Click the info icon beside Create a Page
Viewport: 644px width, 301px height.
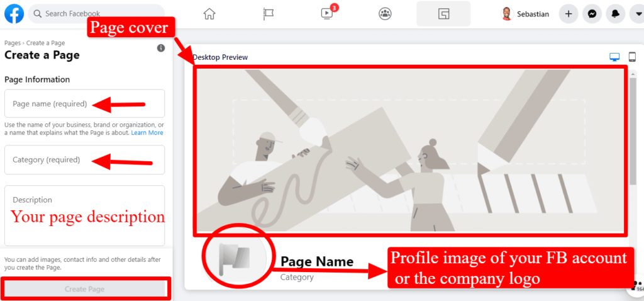pyautogui.click(x=161, y=48)
